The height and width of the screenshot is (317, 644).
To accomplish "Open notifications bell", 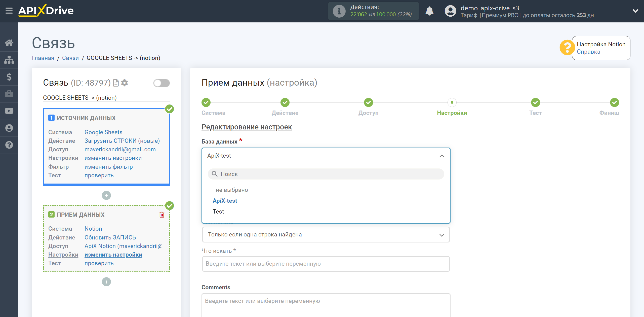I will 429,11.
